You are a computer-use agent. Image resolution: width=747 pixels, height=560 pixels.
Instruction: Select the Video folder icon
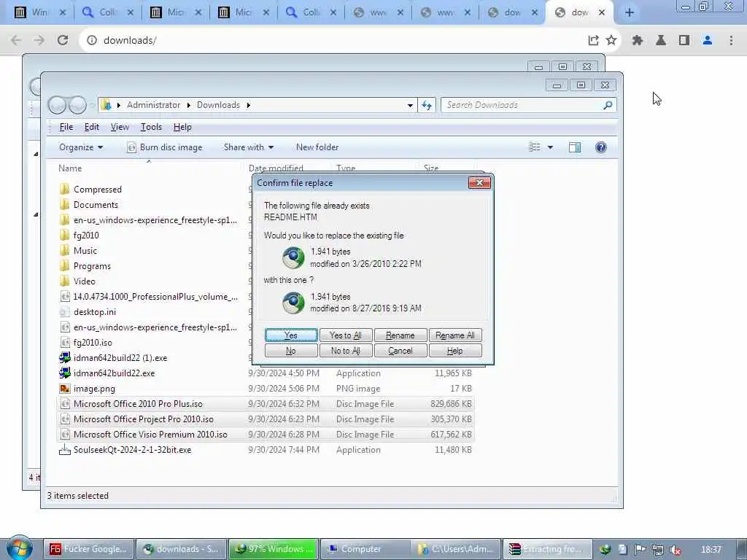click(65, 281)
